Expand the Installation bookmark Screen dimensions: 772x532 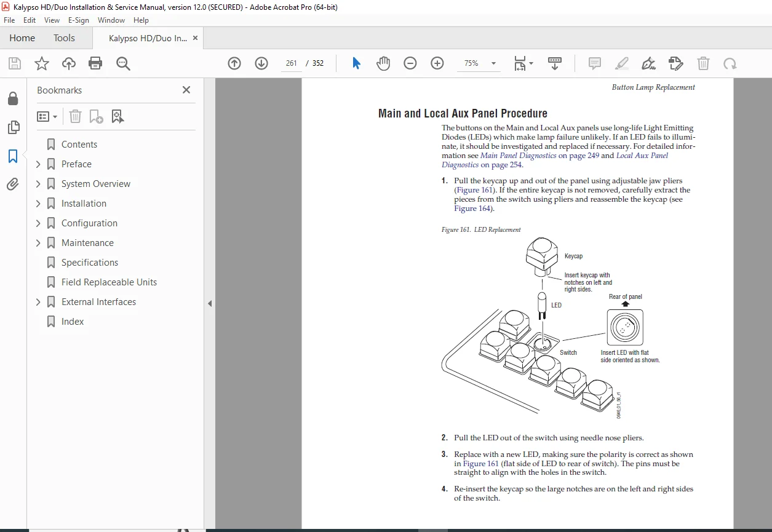click(x=38, y=204)
